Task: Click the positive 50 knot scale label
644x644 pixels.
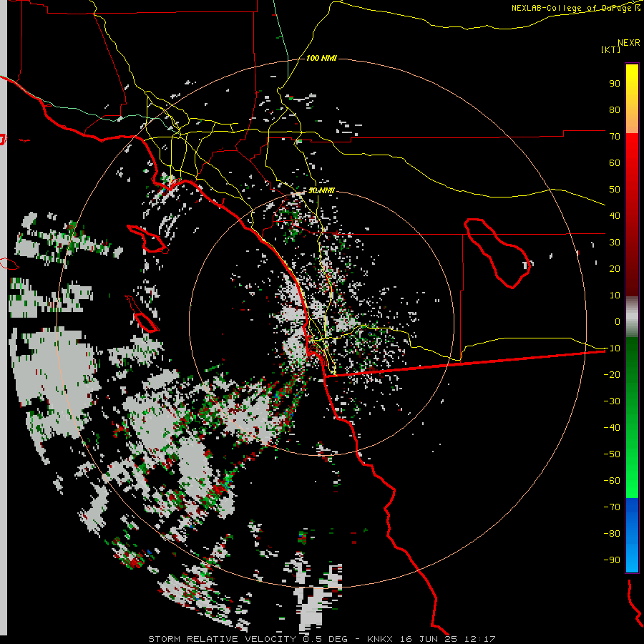Action: [615, 190]
